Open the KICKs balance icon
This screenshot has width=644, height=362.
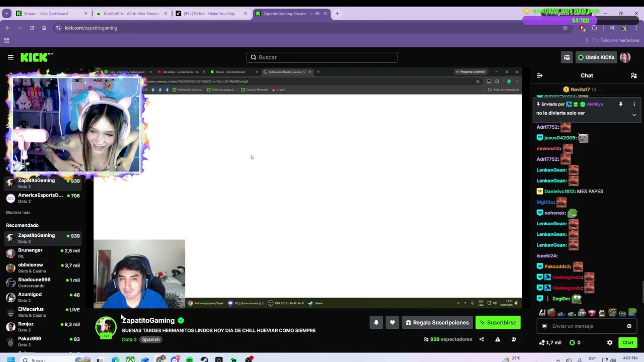click(x=572, y=343)
